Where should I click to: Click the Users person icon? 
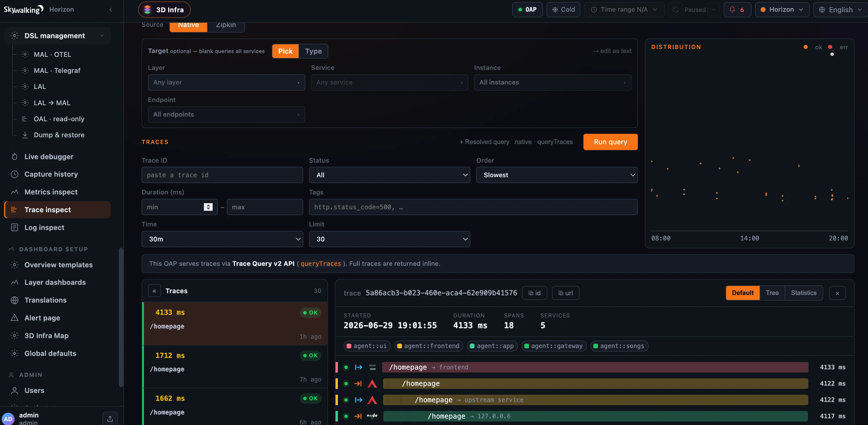(x=15, y=391)
